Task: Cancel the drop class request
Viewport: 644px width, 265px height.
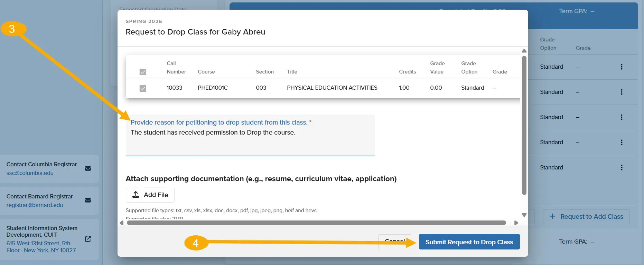Action: tap(395, 242)
